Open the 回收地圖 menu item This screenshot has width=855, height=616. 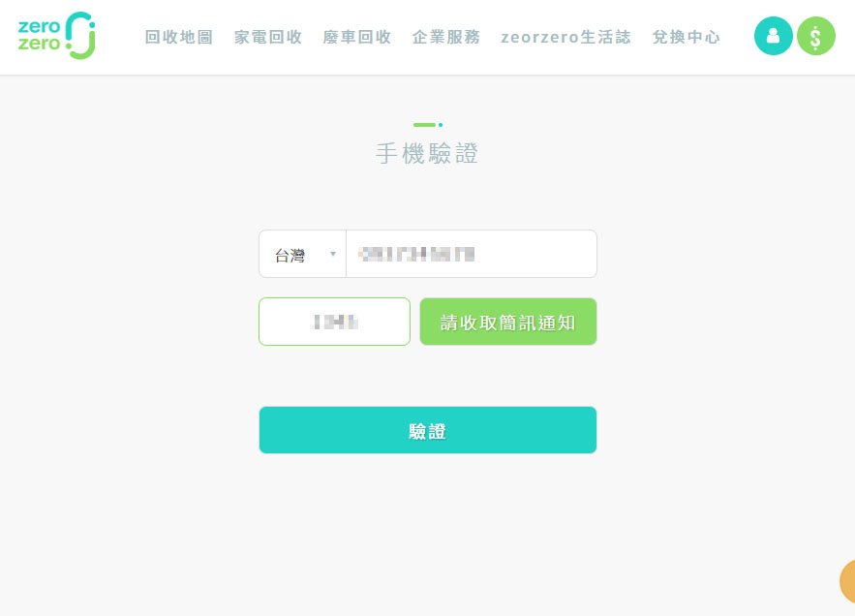179,37
